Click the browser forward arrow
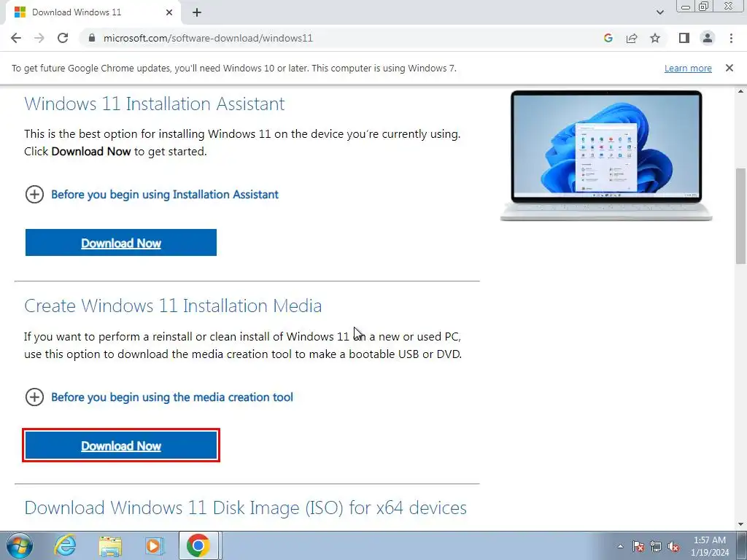Screen dimensions: 747x560 pos(39,38)
